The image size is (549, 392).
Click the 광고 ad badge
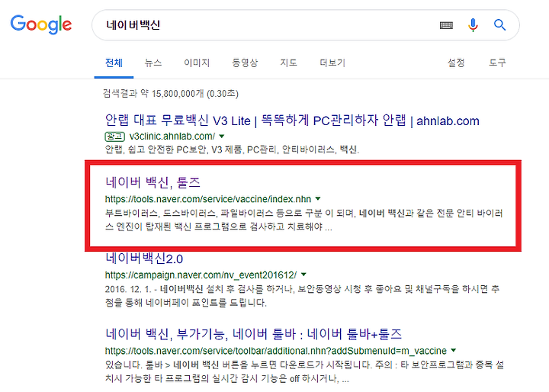point(115,137)
